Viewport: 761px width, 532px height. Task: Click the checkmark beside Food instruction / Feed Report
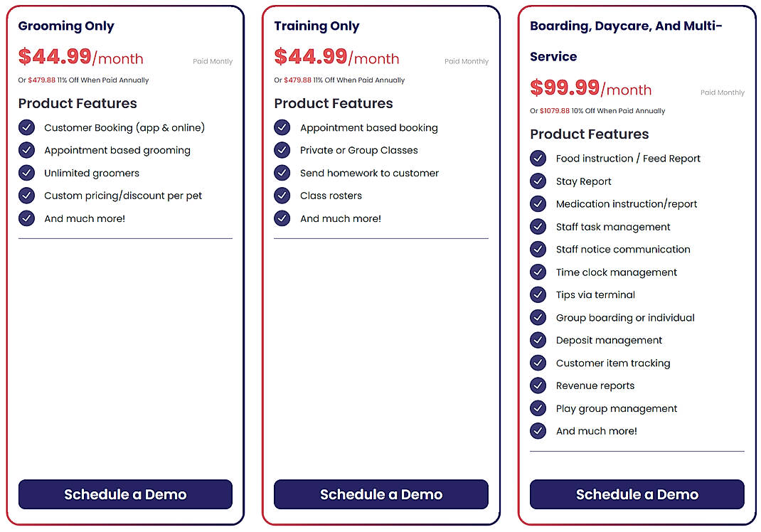[538, 158]
